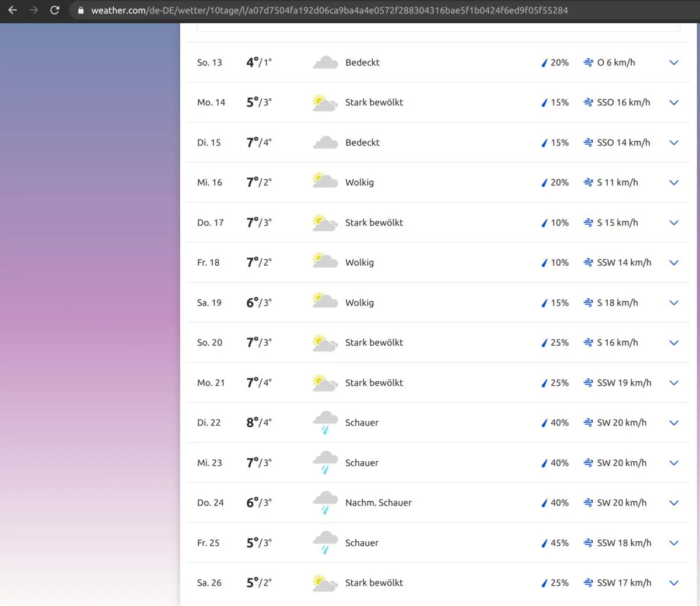This screenshot has height=606, width=700.
Task: Click the cloud icon for Di. 15
Action: pos(325,142)
